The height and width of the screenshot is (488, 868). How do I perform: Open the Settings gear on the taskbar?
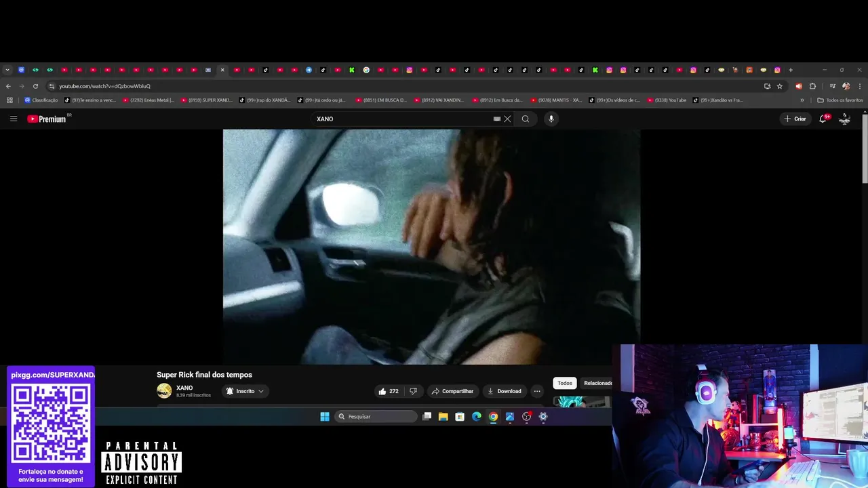click(x=543, y=417)
